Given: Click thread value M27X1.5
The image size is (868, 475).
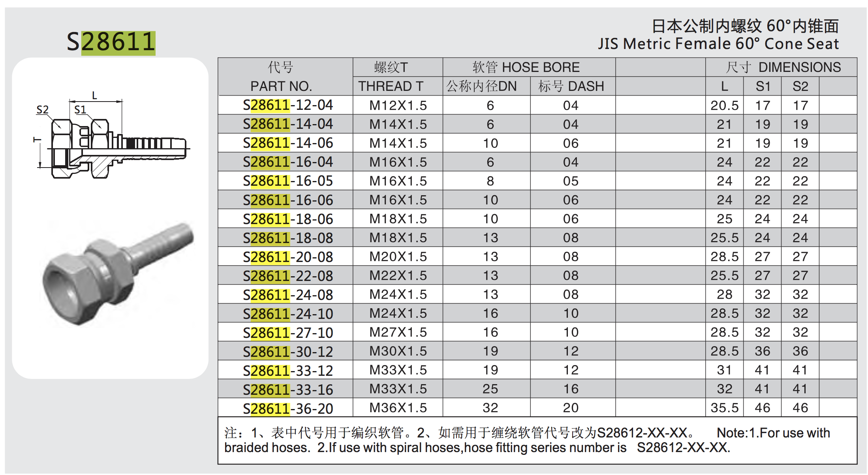Looking at the screenshot, I should tap(398, 332).
